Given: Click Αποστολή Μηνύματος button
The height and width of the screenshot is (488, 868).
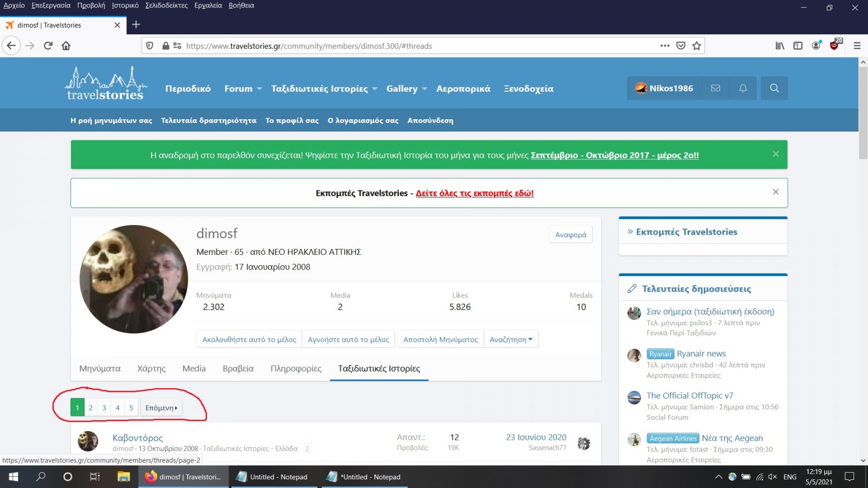Looking at the screenshot, I should point(441,339).
